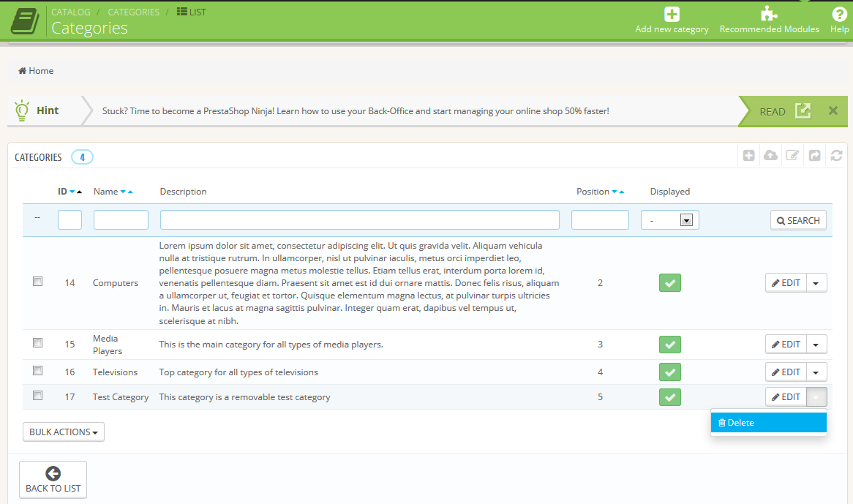Open the Help question mark icon

click(x=839, y=14)
